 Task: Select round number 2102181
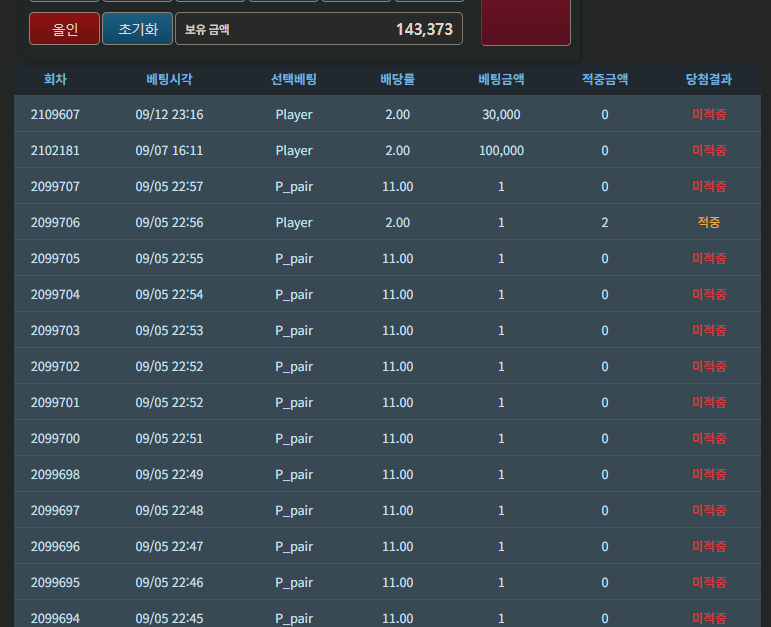[55, 150]
